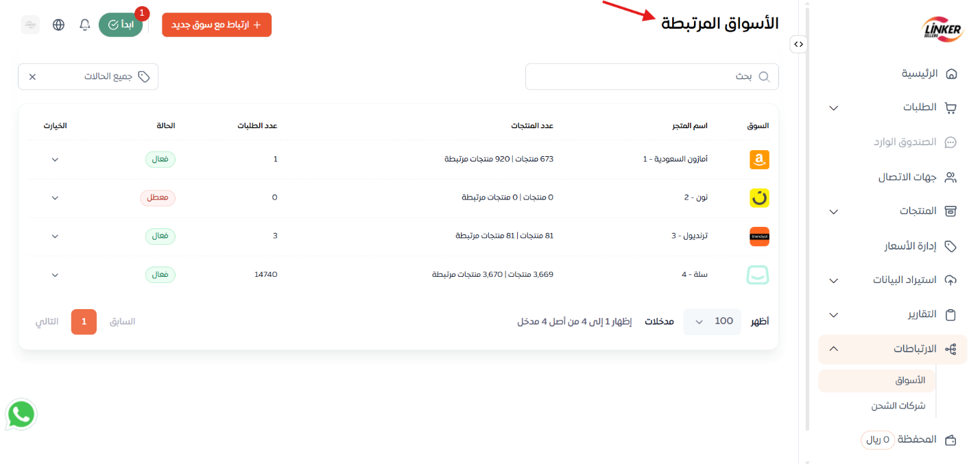Expand options chevron for نون row
Viewport: 980px width, 464px height.
pyautogui.click(x=56, y=198)
